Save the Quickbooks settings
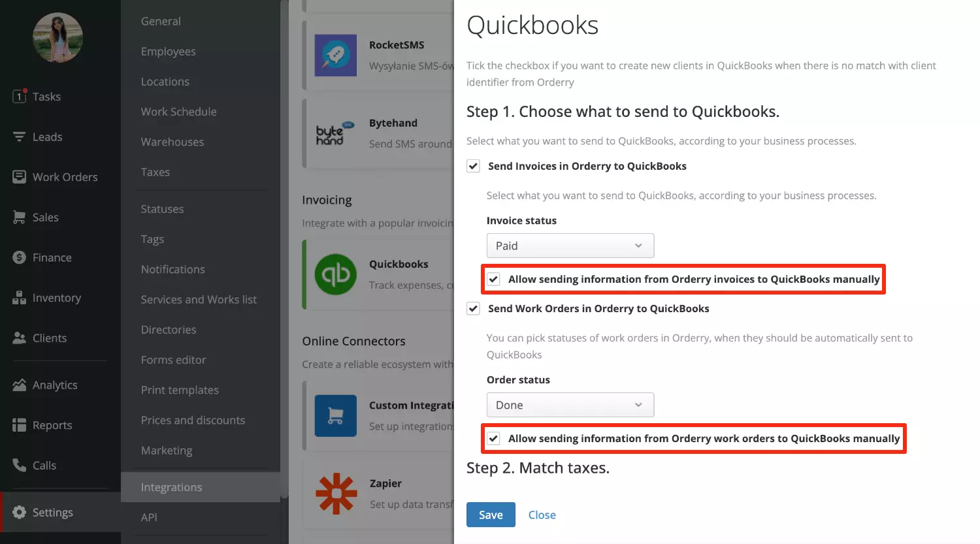This screenshot has width=980, height=544. [491, 515]
